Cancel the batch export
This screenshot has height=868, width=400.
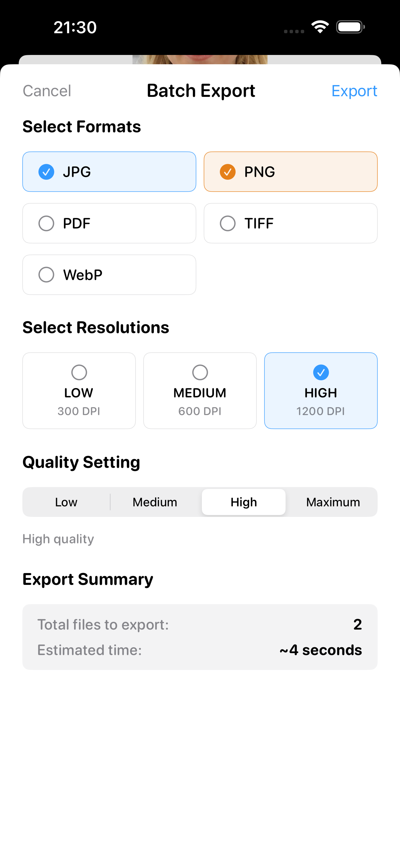(47, 91)
